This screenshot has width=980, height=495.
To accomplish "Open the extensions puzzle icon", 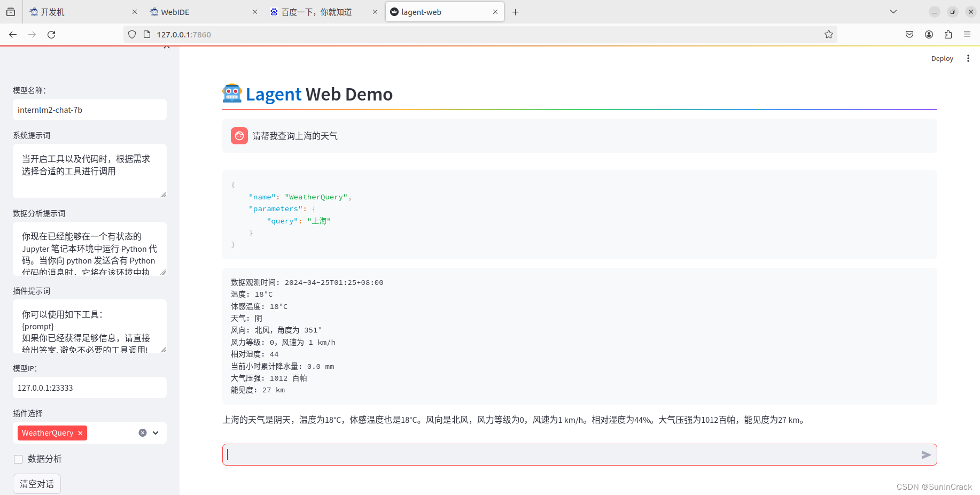I will click(x=948, y=34).
